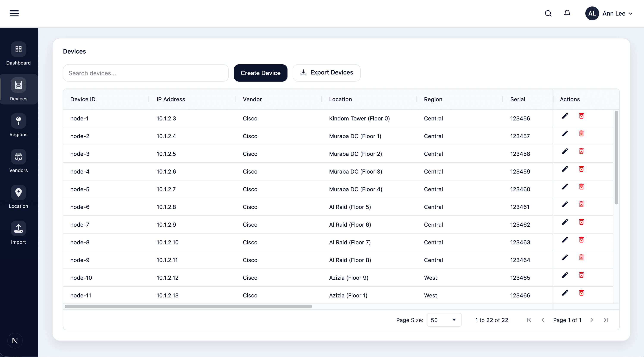The image size is (644, 357).
Task: Select the Dashboard icon in sidebar
Action: pos(18,49)
